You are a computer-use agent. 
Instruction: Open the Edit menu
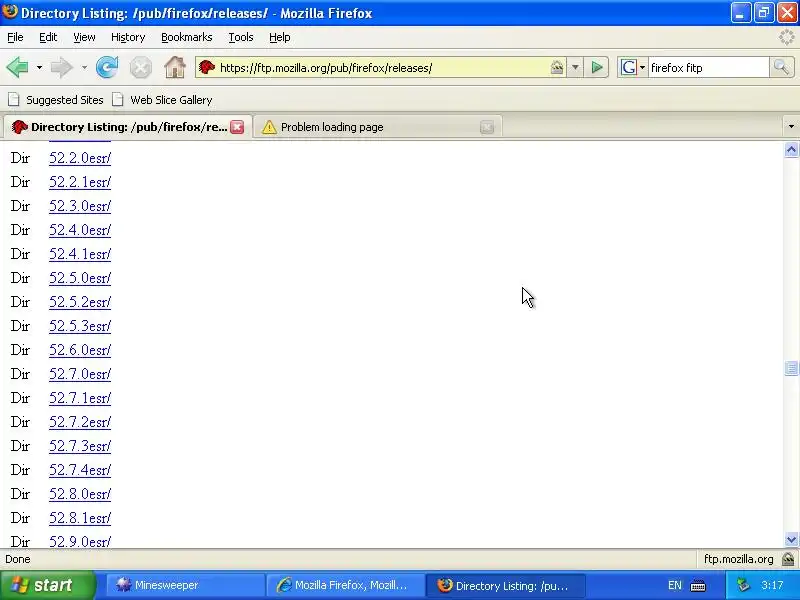48,37
